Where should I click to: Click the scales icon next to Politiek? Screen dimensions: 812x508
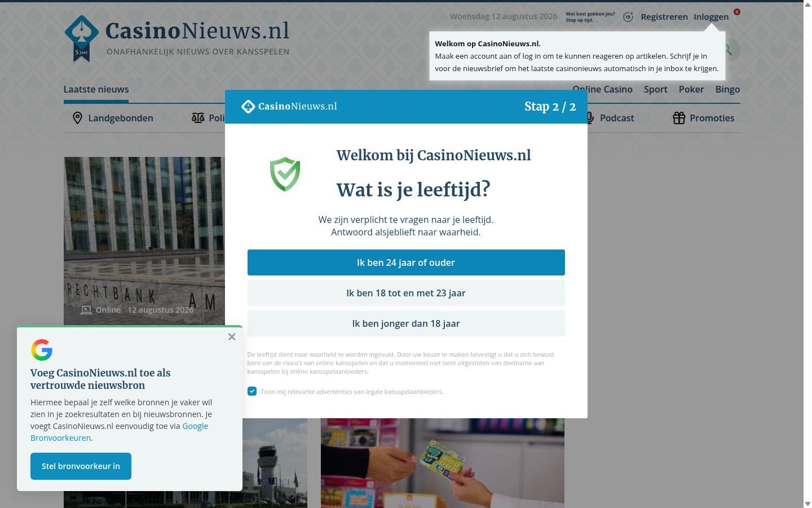[x=198, y=118]
